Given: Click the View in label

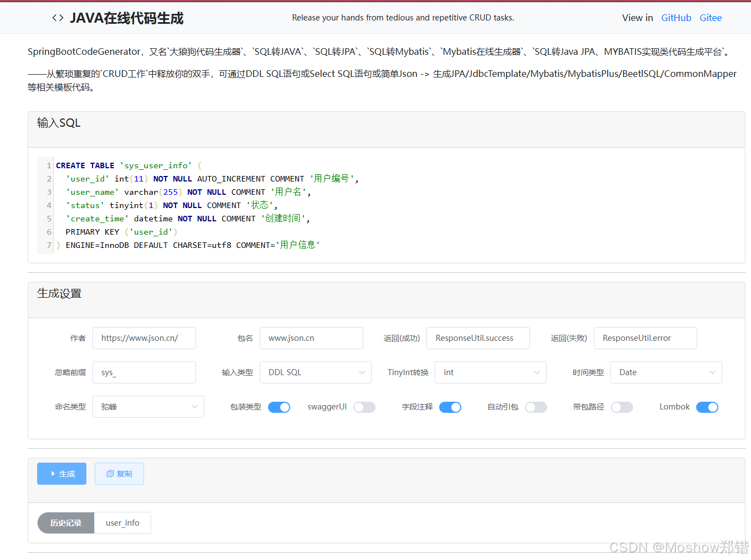Looking at the screenshot, I should click(637, 18).
